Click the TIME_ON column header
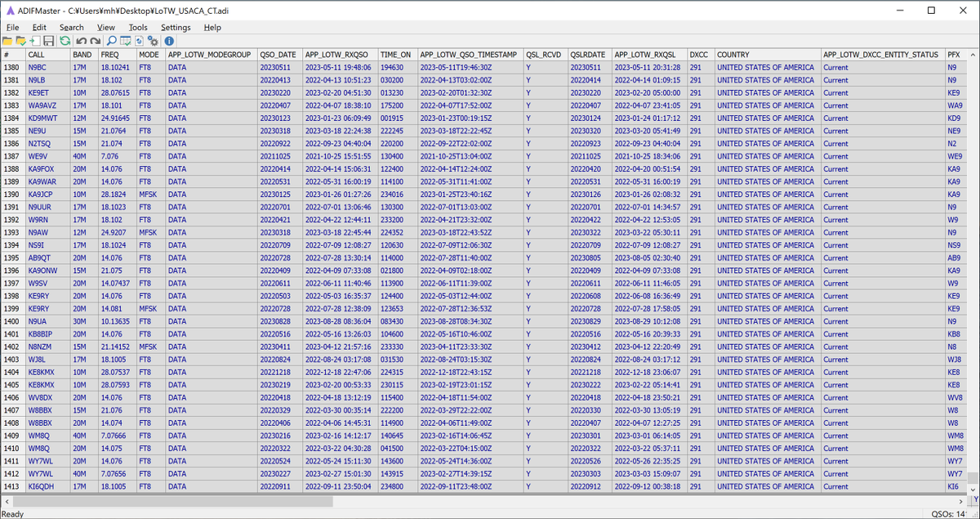The image size is (980, 519). tap(397, 54)
